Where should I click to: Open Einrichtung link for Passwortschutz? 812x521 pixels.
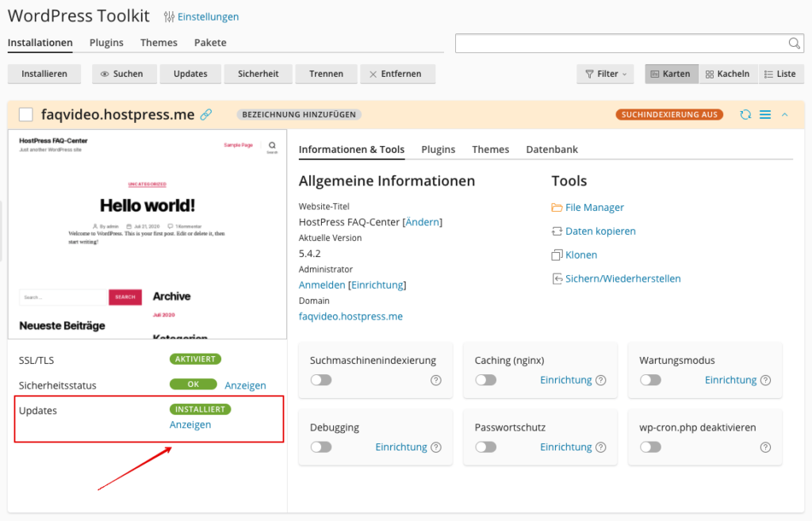click(x=565, y=447)
